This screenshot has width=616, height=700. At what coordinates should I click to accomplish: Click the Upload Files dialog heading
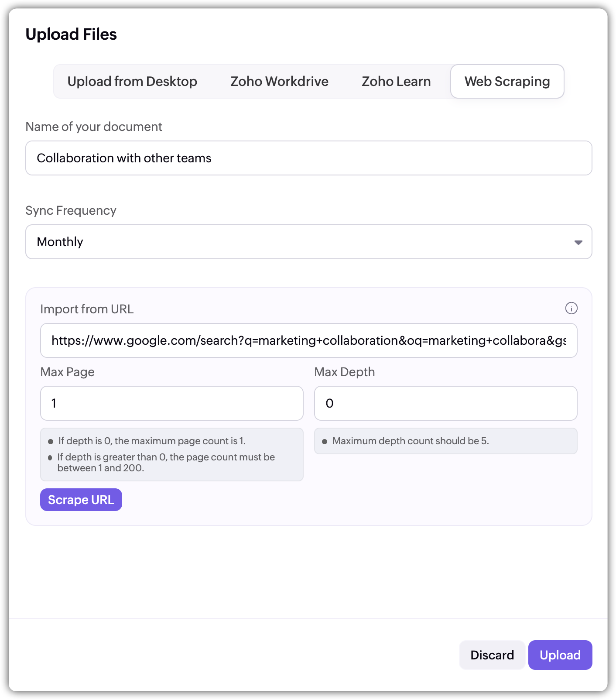click(x=71, y=34)
